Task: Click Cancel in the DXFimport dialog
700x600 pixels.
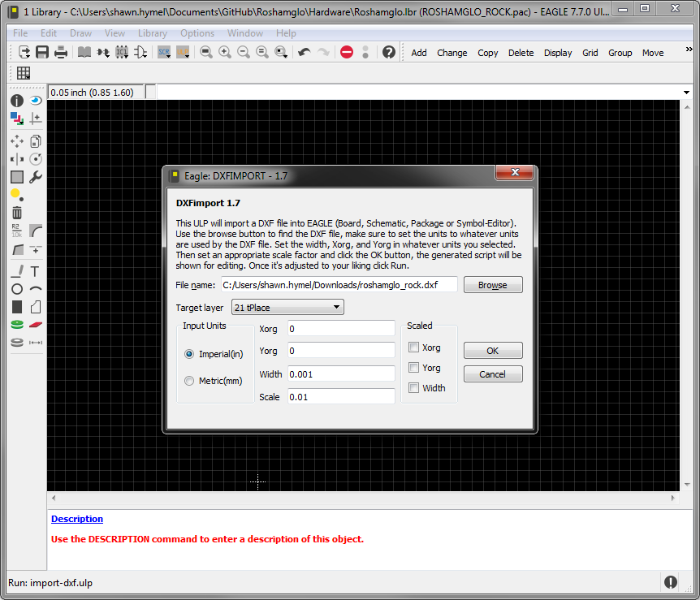Action: 493,374
